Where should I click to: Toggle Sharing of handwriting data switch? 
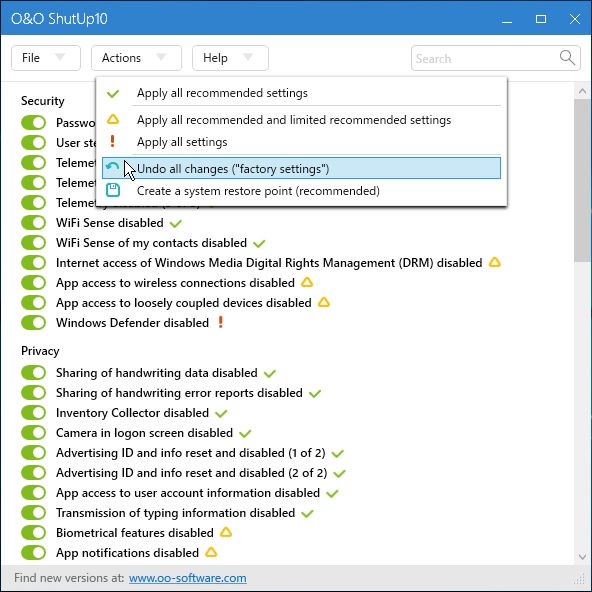[33, 373]
